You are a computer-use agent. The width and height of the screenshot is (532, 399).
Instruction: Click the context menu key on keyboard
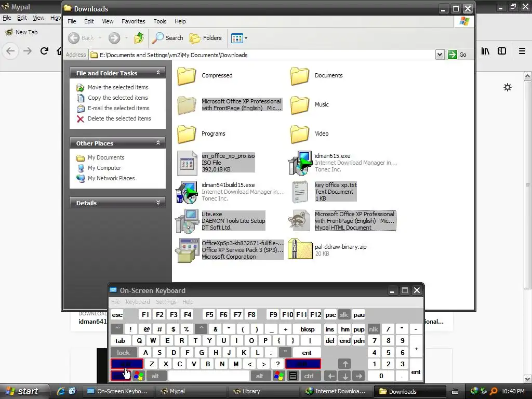(293, 376)
